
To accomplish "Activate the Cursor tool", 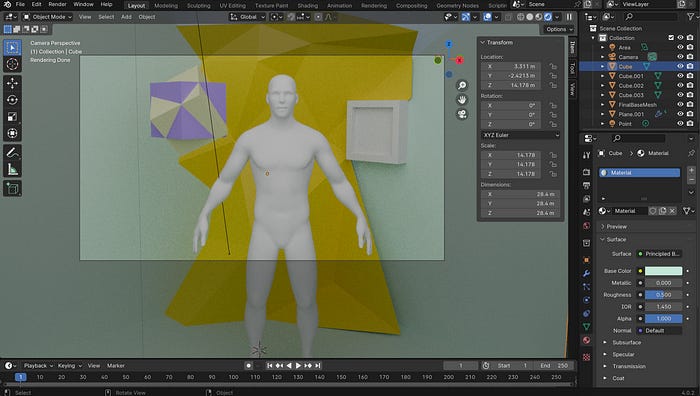I will (x=12, y=64).
